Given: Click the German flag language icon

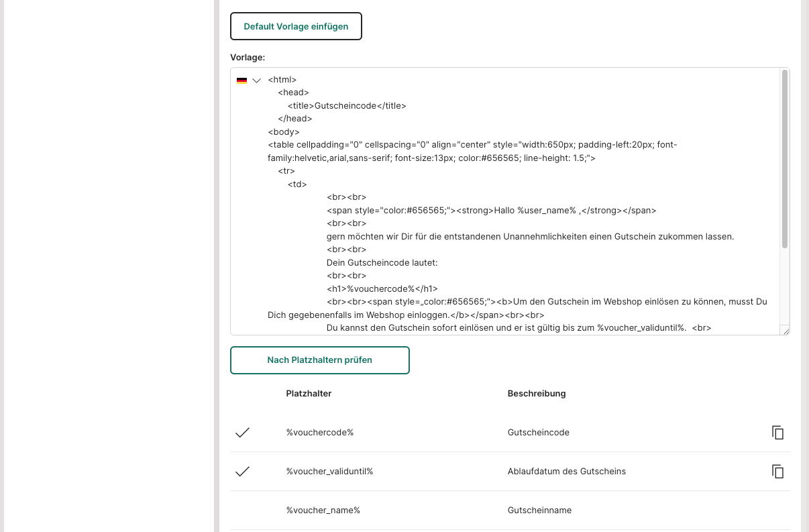Looking at the screenshot, I should point(241,81).
